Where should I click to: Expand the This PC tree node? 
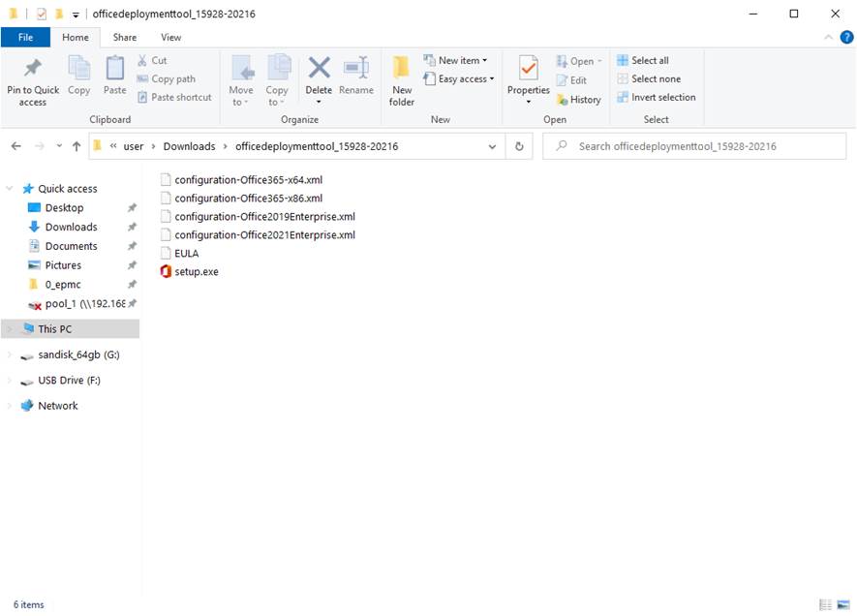coord(10,329)
